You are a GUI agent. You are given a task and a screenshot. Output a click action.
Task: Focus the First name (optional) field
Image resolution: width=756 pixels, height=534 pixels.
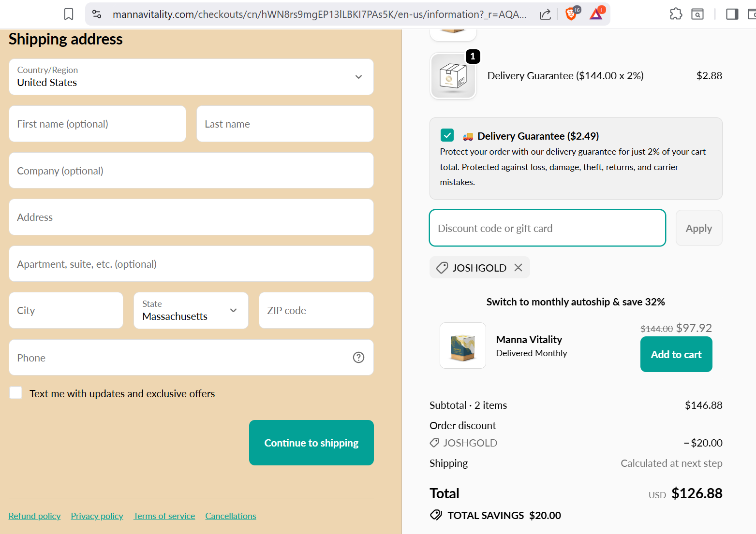coord(97,124)
